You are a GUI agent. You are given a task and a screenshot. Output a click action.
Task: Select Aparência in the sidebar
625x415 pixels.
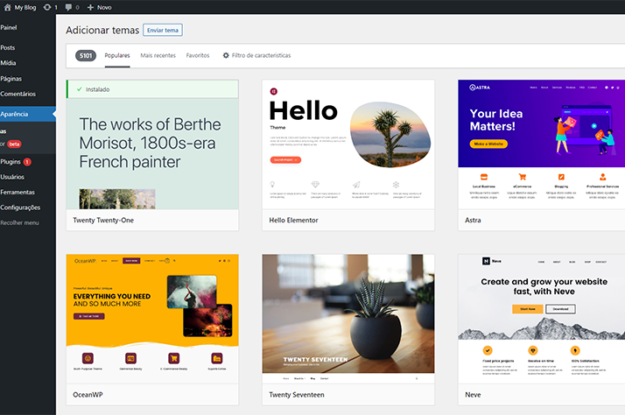tap(28, 114)
